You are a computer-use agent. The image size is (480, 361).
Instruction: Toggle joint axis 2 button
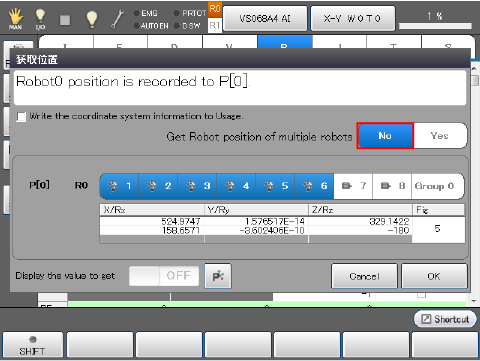[158, 186]
